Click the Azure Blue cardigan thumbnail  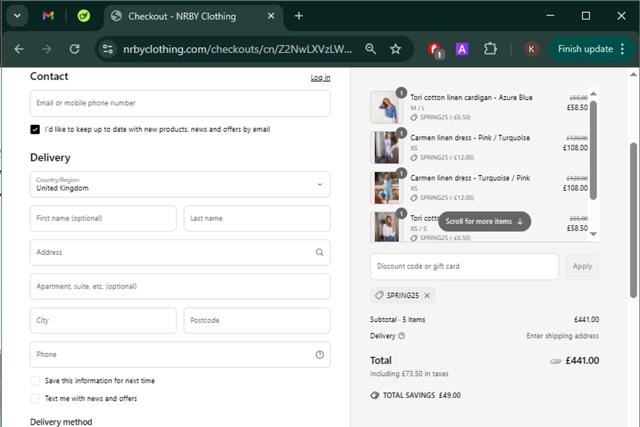pyautogui.click(x=387, y=107)
